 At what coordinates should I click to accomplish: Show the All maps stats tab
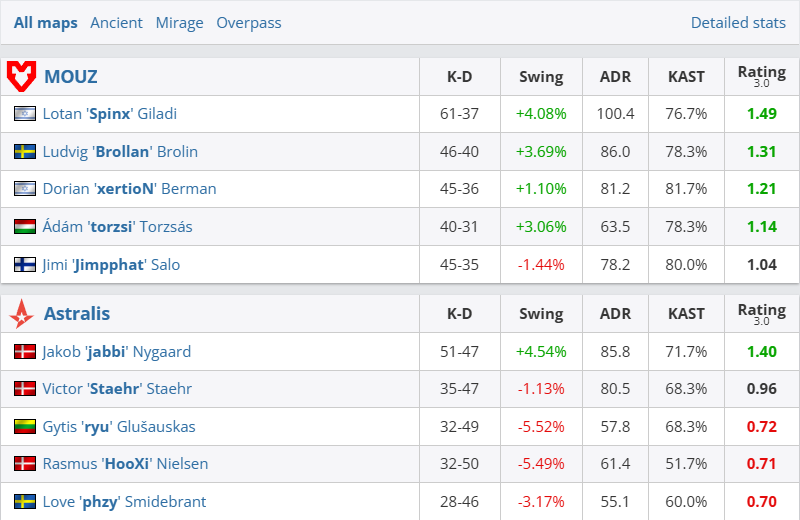pyautogui.click(x=45, y=22)
